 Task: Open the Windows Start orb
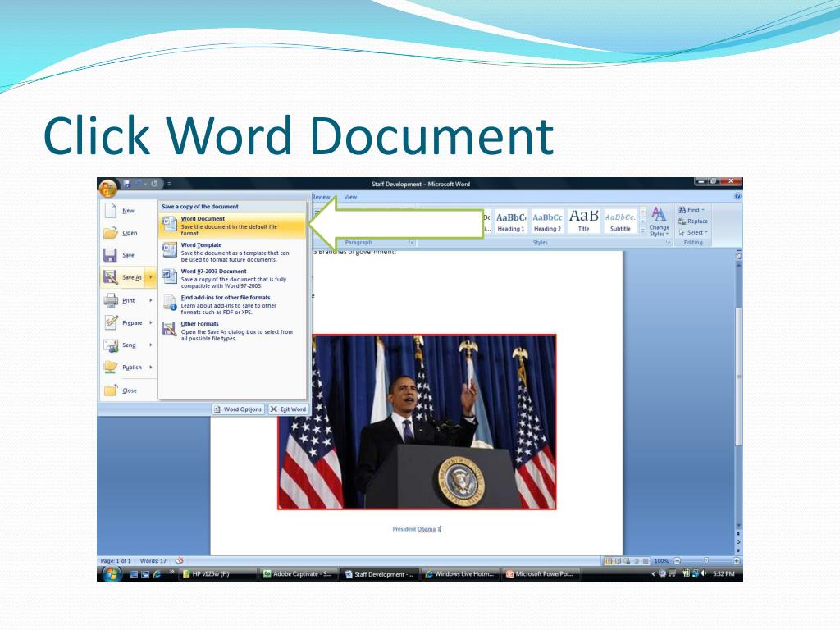112,573
